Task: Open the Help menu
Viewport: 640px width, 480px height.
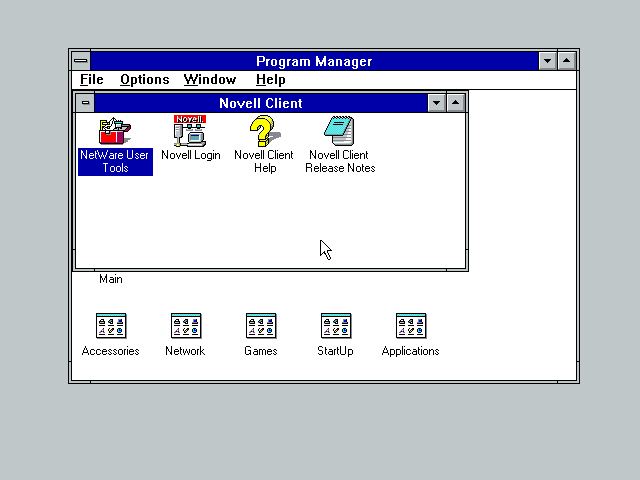Action: click(270, 80)
